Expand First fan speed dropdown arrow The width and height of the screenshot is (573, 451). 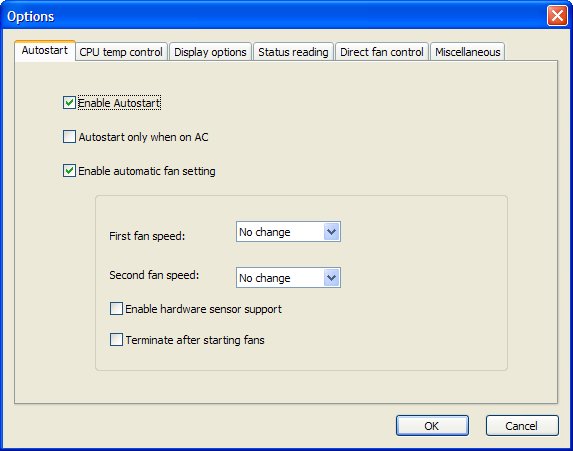coord(331,231)
